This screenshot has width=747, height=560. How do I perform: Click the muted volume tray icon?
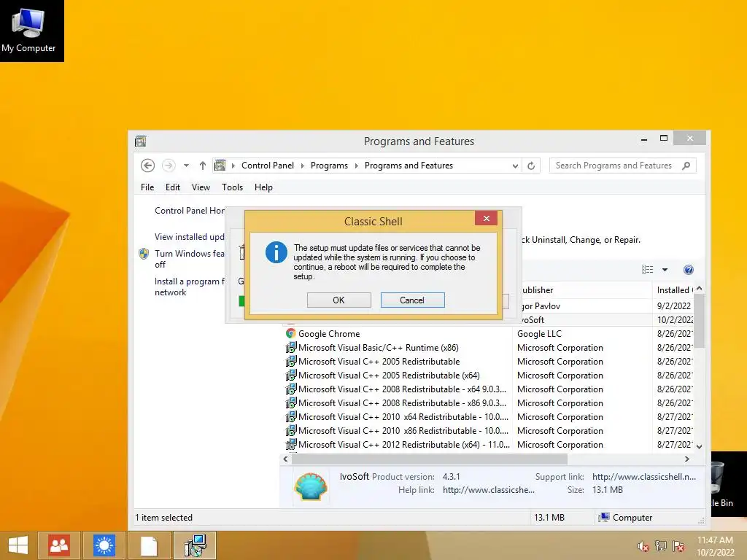point(643,546)
